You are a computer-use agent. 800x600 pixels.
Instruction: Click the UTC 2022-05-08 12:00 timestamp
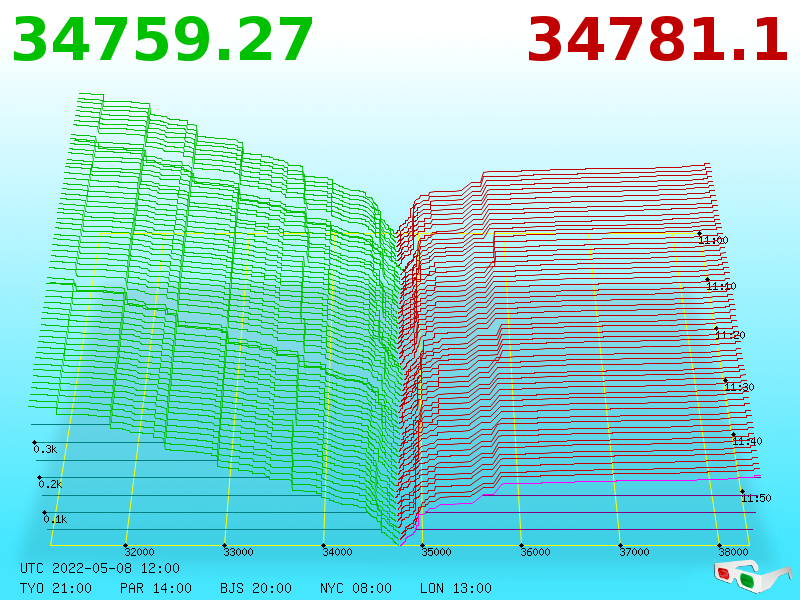coord(100,568)
